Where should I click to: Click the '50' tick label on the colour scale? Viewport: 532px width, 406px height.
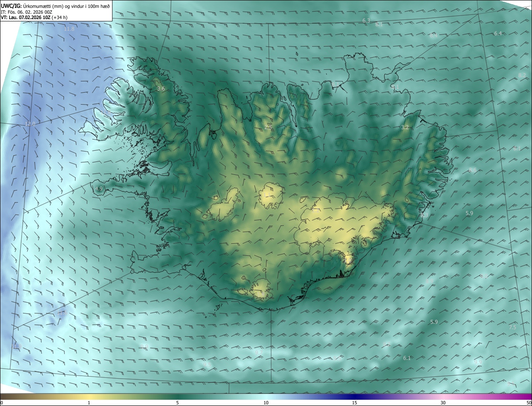pyautogui.click(x=529, y=403)
